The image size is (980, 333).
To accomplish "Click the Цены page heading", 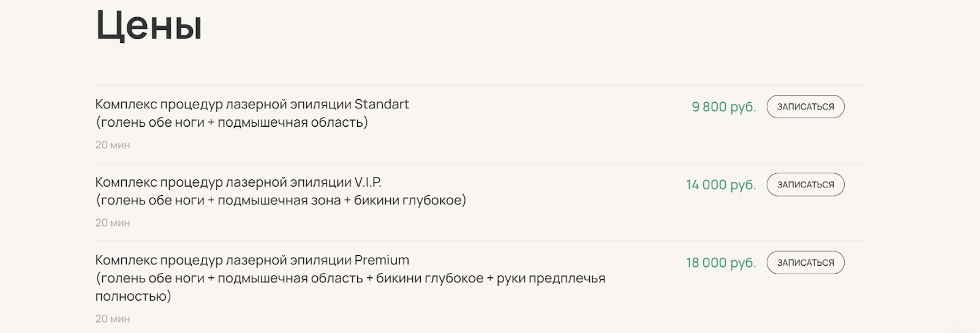I will click(149, 26).
